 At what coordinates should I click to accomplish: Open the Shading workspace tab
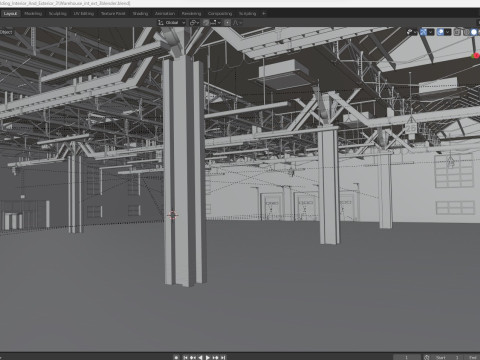(140, 14)
